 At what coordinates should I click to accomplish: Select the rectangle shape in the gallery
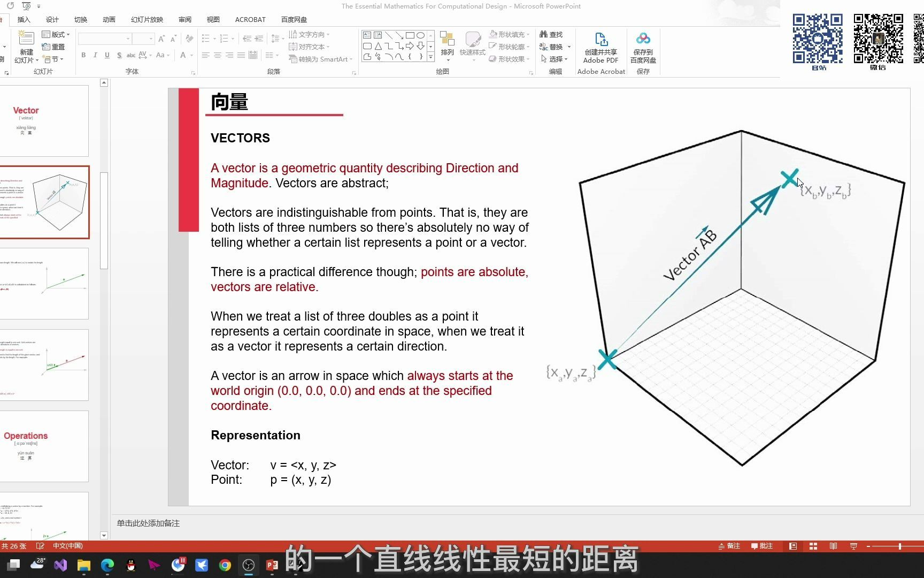410,35
